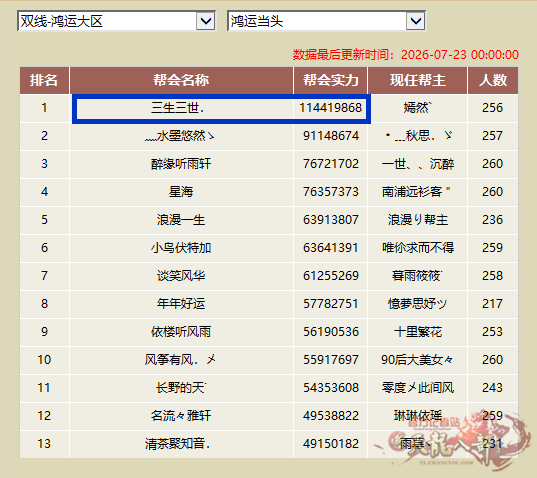This screenshot has width=537, height=478.
Task: Select guild leader 零度メ此间风
Action: point(418,388)
